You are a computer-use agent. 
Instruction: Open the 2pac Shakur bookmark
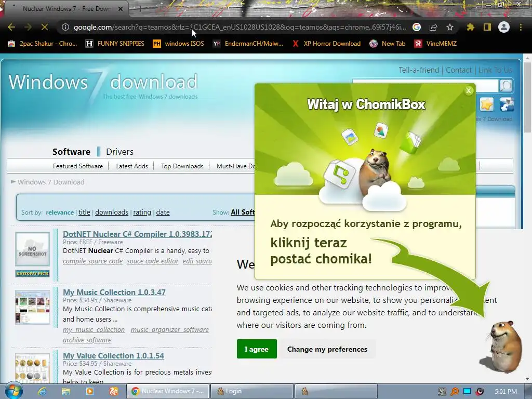coord(43,44)
